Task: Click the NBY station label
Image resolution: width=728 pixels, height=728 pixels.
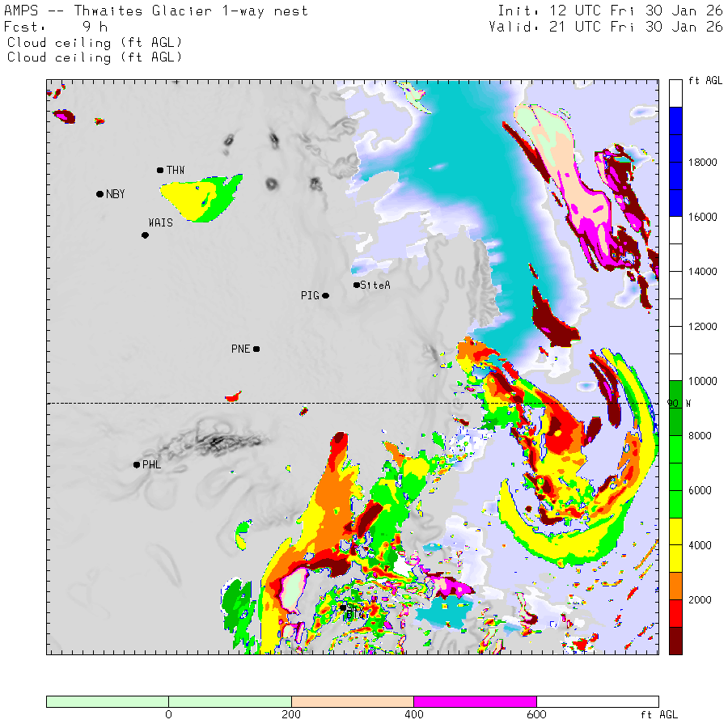Action: [115, 194]
